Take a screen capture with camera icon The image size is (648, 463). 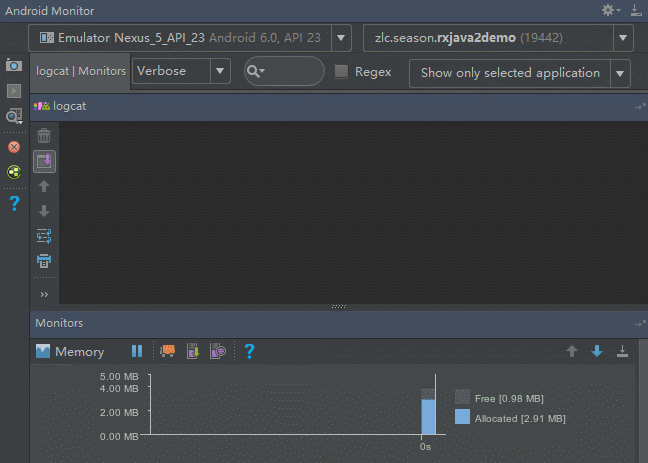point(14,65)
